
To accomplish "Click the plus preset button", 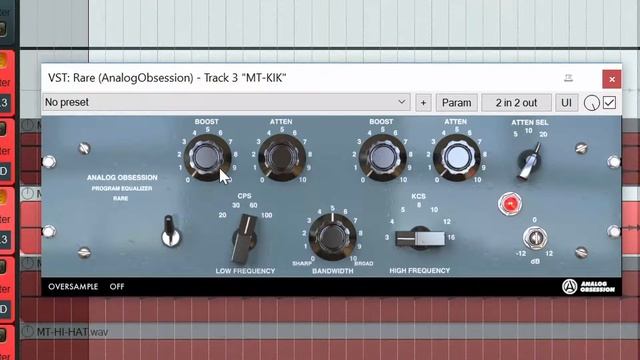I will [x=423, y=103].
